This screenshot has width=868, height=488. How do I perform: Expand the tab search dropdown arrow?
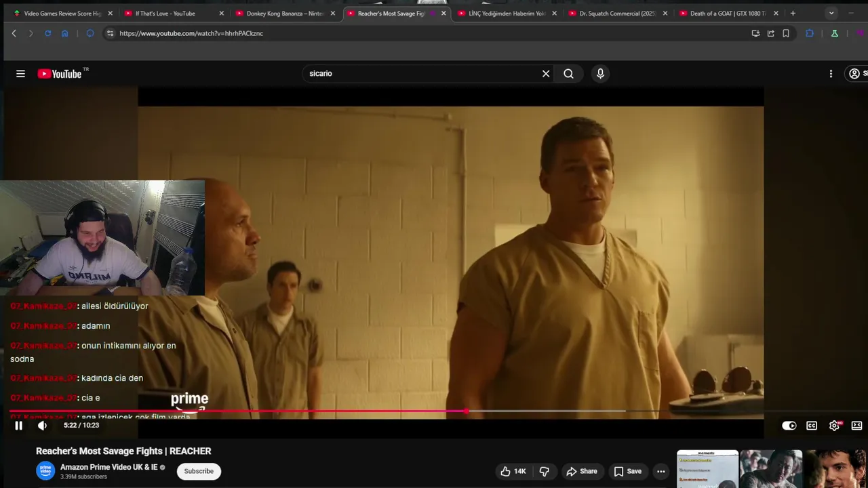click(831, 14)
